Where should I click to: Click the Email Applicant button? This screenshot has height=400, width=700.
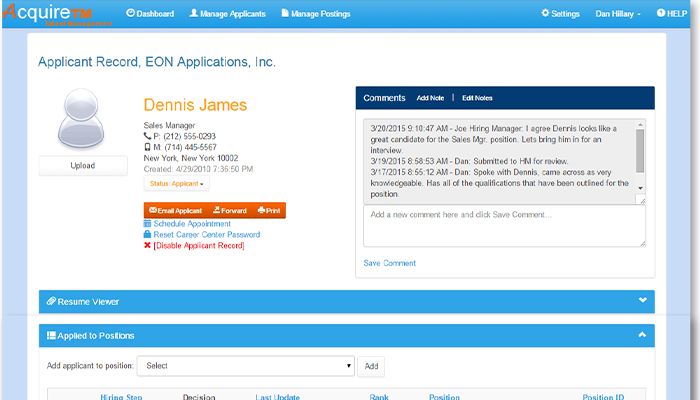(176, 211)
